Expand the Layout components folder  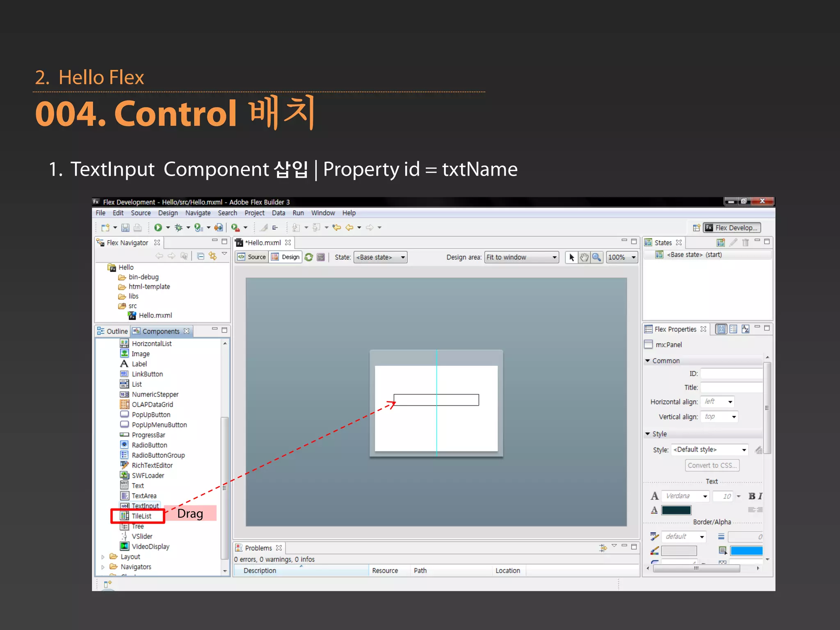click(x=103, y=557)
